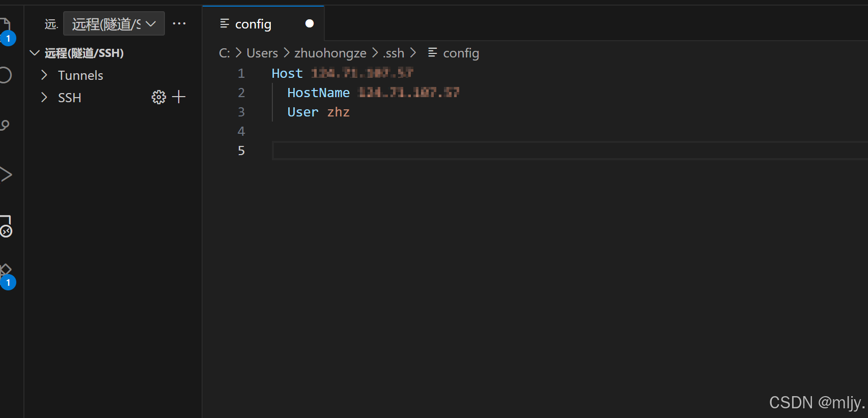Open the Run and Debug view
868x418 pixels.
coord(6,174)
